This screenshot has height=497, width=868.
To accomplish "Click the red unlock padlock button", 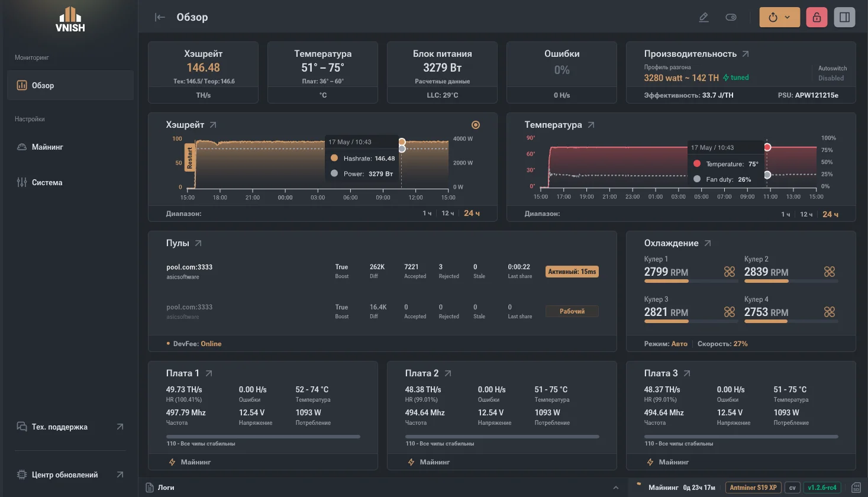I will (x=817, y=17).
